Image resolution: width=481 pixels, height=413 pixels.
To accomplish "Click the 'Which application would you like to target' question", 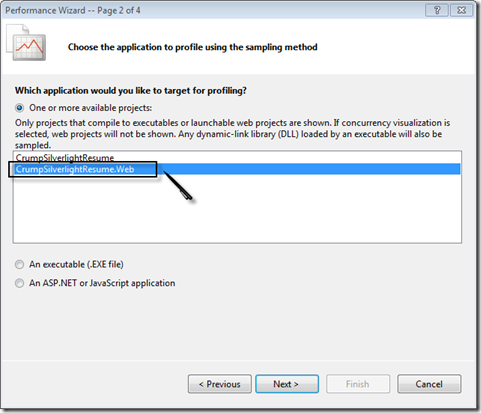I will point(131,91).
